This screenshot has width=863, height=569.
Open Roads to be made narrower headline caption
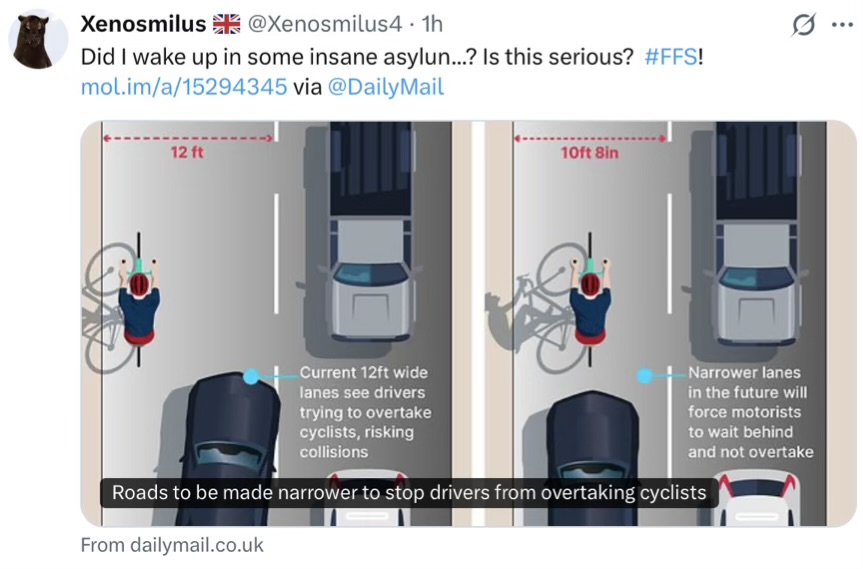coord(409,493)
